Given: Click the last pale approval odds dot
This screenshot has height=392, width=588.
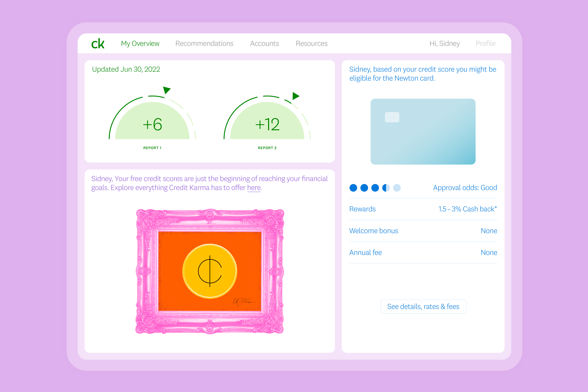Looking at the screenshot, I should [397, 188].
